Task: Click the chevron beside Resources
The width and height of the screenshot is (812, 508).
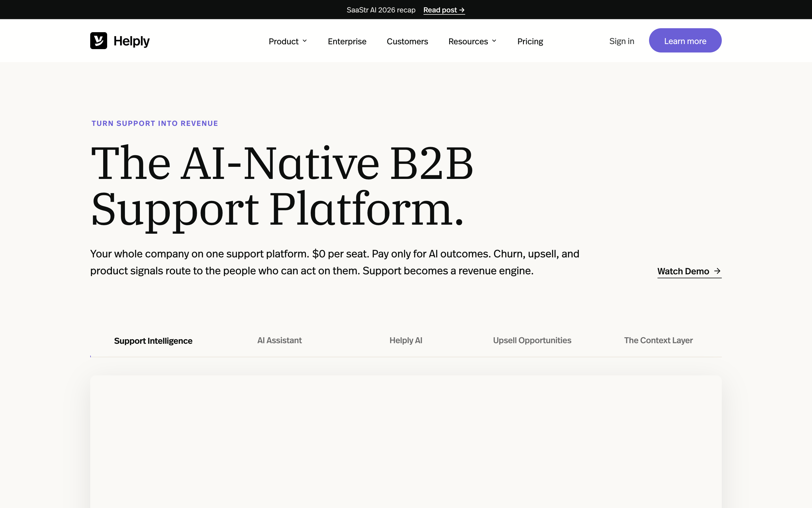Action: 494,41
